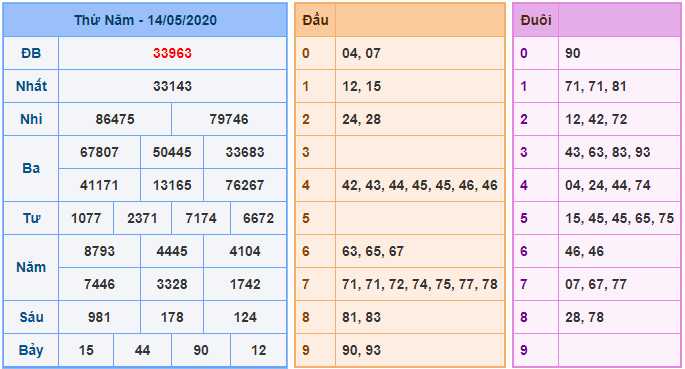This screenshot has width=685, height=369.
Task: Click the Tư prize number 7174
Action: point(201,218)
